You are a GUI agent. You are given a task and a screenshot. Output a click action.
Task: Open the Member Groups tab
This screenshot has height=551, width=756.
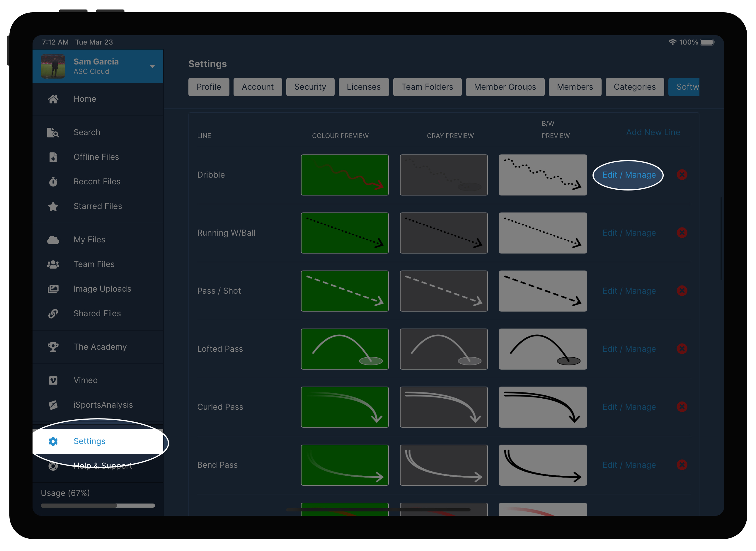coord(505,87)
